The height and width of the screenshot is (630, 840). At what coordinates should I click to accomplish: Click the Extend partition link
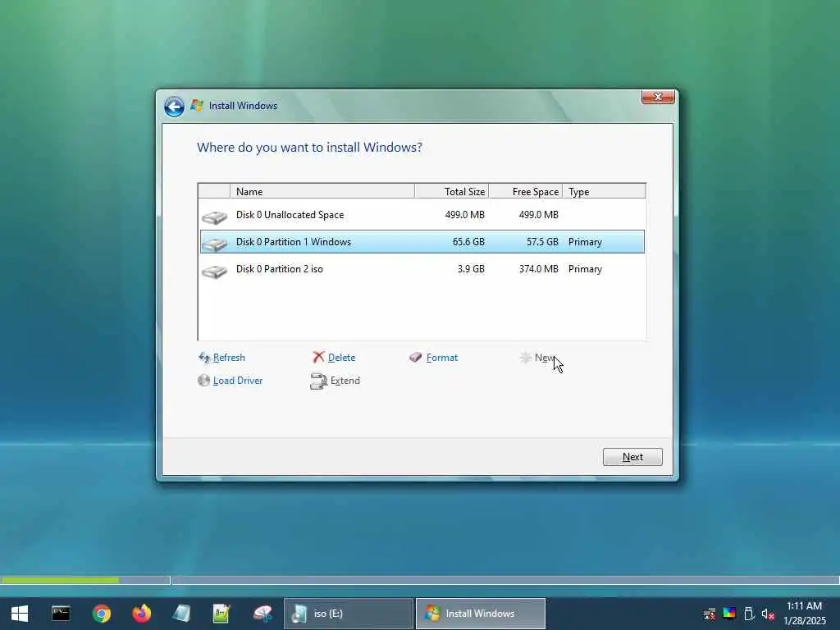coord(345,381)
